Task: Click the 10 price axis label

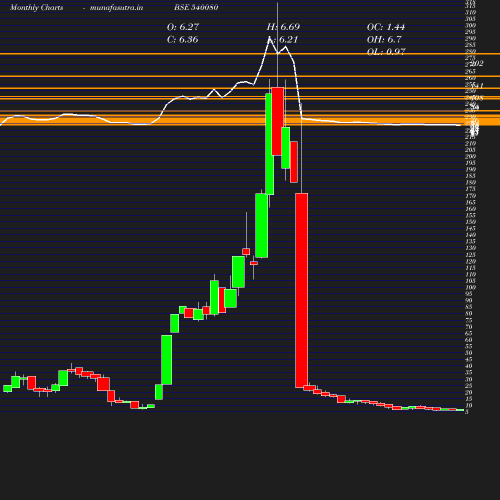Action: pyautogui.click(x=469, y=405)
